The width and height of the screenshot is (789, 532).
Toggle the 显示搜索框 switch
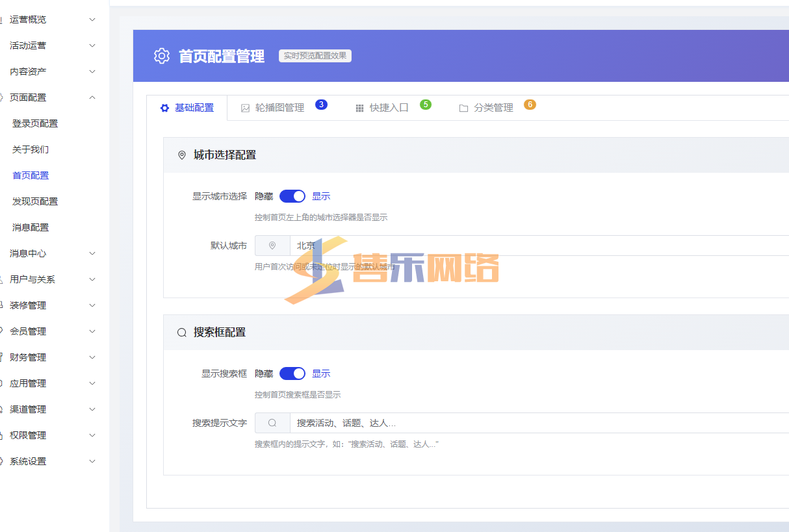click(292, 374)
